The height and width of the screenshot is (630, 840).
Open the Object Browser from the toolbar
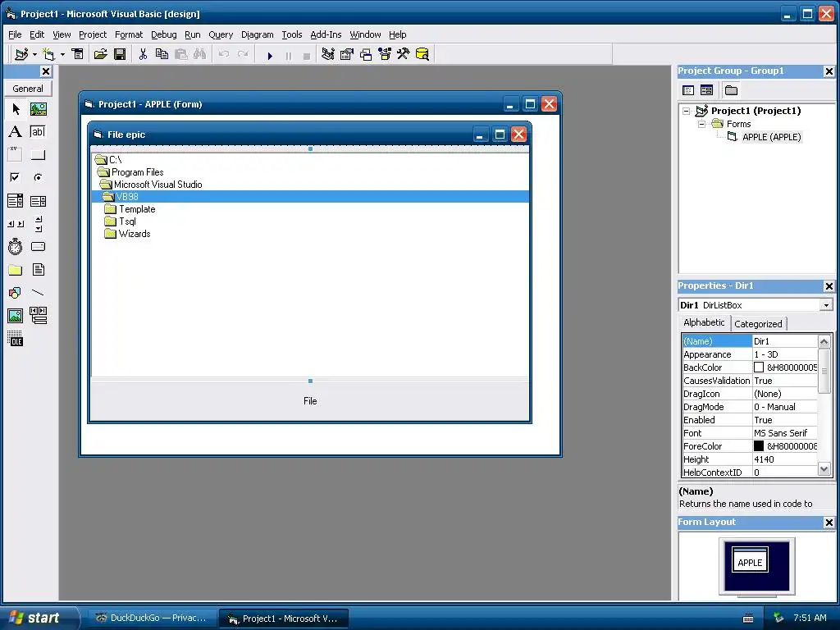click(x=385, y=54)
